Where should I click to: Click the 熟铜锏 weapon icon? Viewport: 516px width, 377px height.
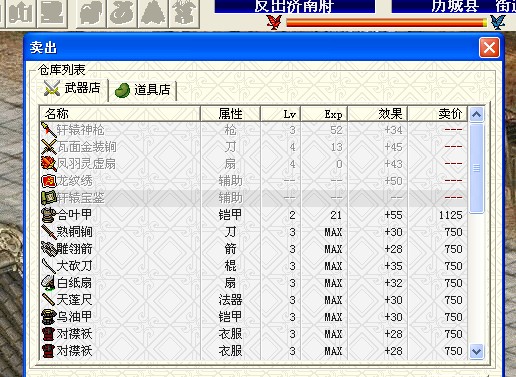coord(49,232)
